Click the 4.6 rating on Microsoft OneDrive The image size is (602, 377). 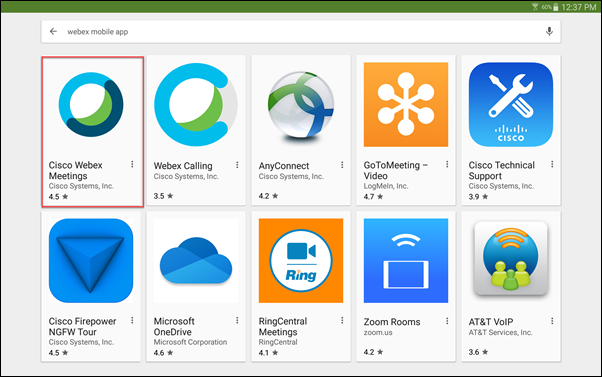163,352
